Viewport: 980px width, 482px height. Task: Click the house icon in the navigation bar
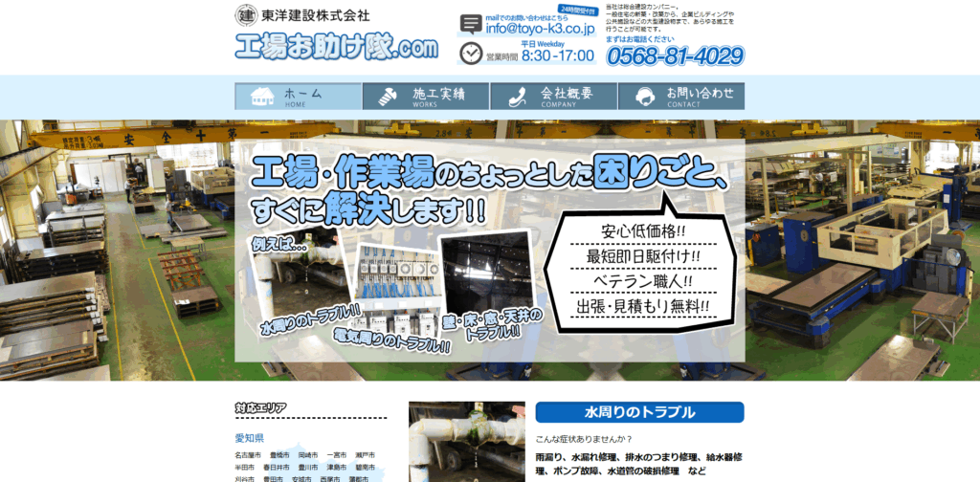pyautogui.click(x=262, y=97)
